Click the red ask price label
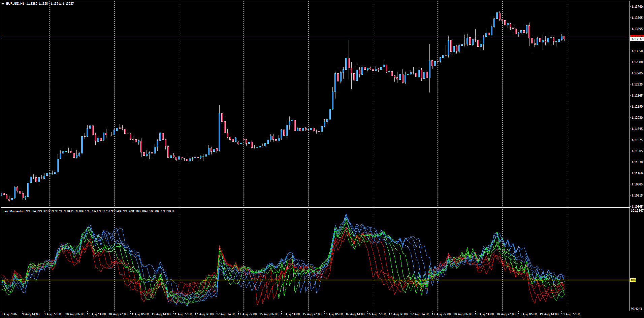The height and width of the screenshot is (318, 644). (637, 36)
